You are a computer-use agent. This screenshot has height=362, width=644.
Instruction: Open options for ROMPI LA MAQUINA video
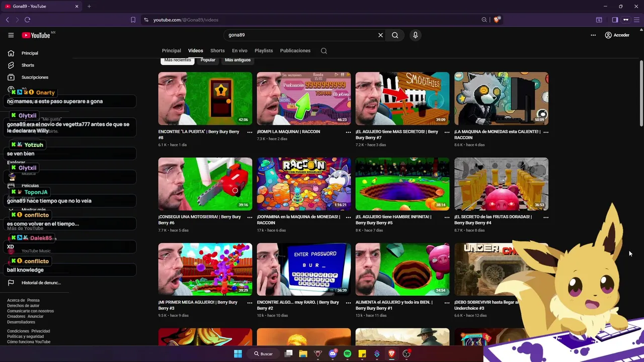(x=348, y=132)
